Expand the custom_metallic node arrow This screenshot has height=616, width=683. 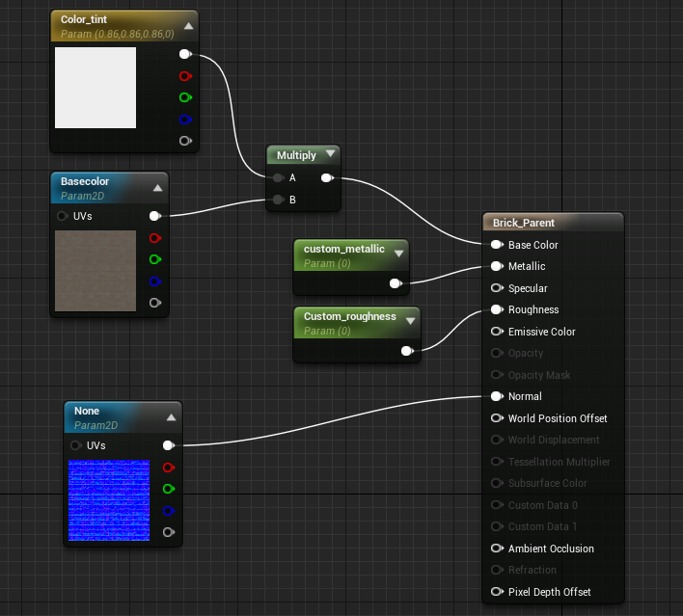[397, 250]
